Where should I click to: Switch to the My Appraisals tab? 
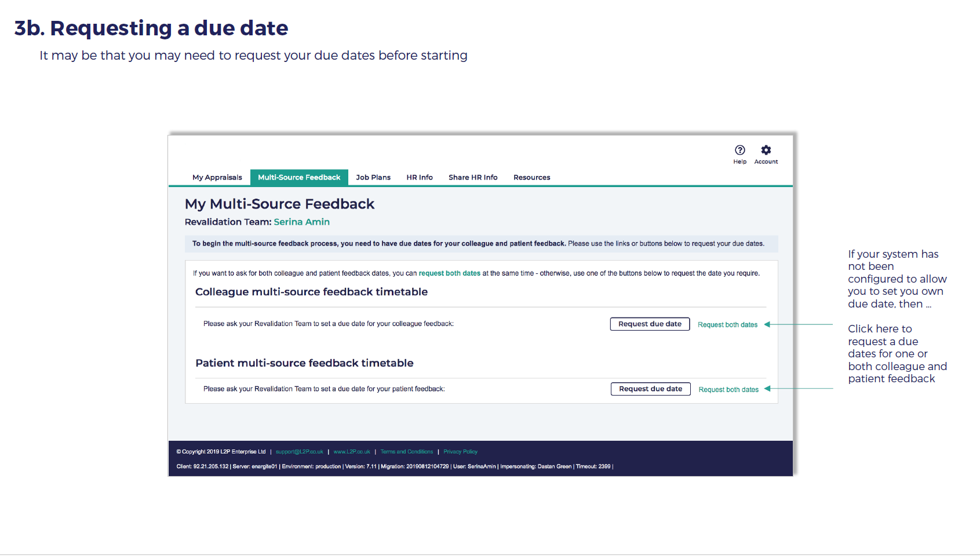coord(217,178)
